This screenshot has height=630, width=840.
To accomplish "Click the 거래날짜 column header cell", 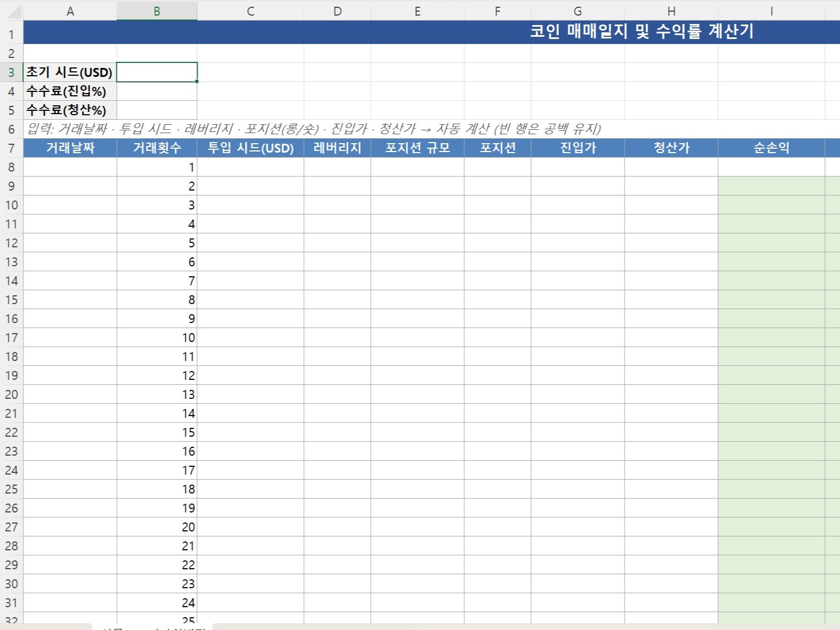I will tap(70, 148).
